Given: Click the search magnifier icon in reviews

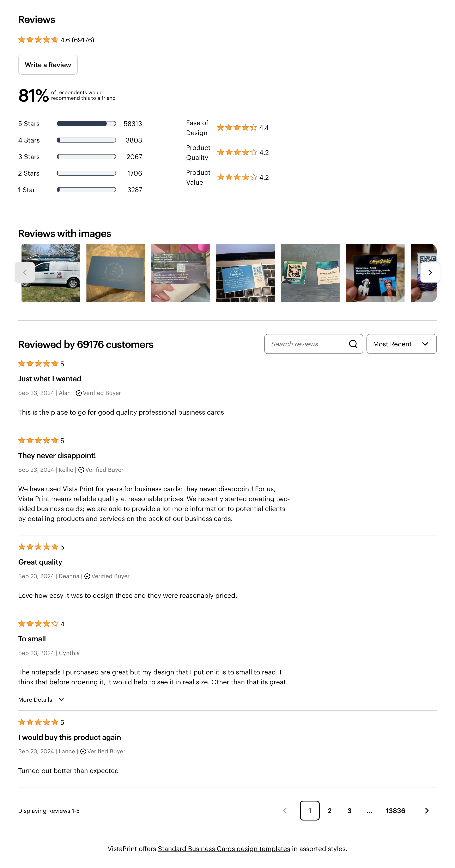Looking at the screenshot, I should 353,344.
